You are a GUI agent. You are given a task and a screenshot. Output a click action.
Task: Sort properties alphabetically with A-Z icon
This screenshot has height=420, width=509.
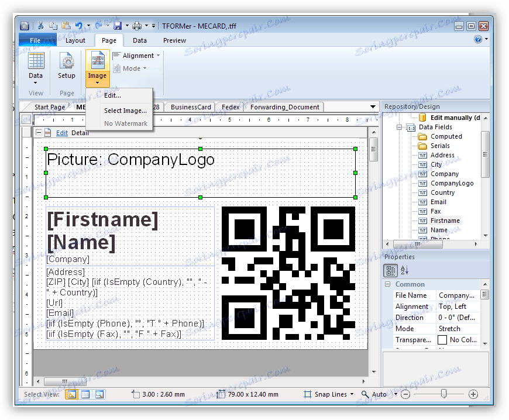click(404, 270)
